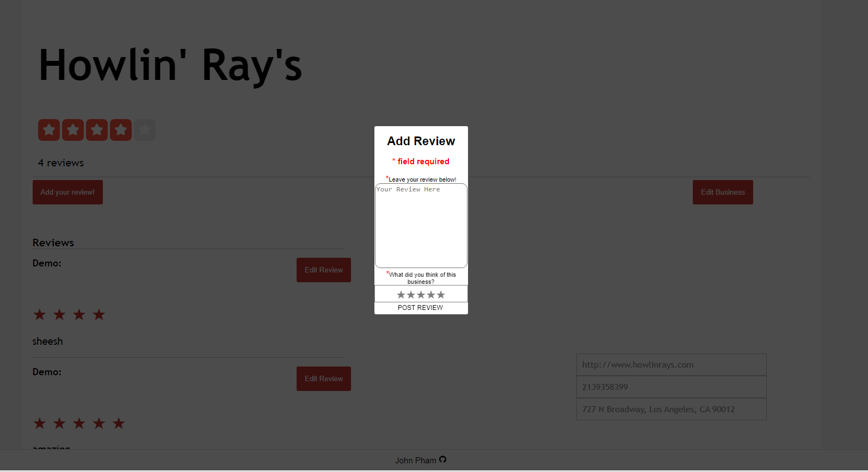The height and width of the screenshot is (472, 868).
Task: Click the 'sheesh' review text
Action: tap(47, 341)
